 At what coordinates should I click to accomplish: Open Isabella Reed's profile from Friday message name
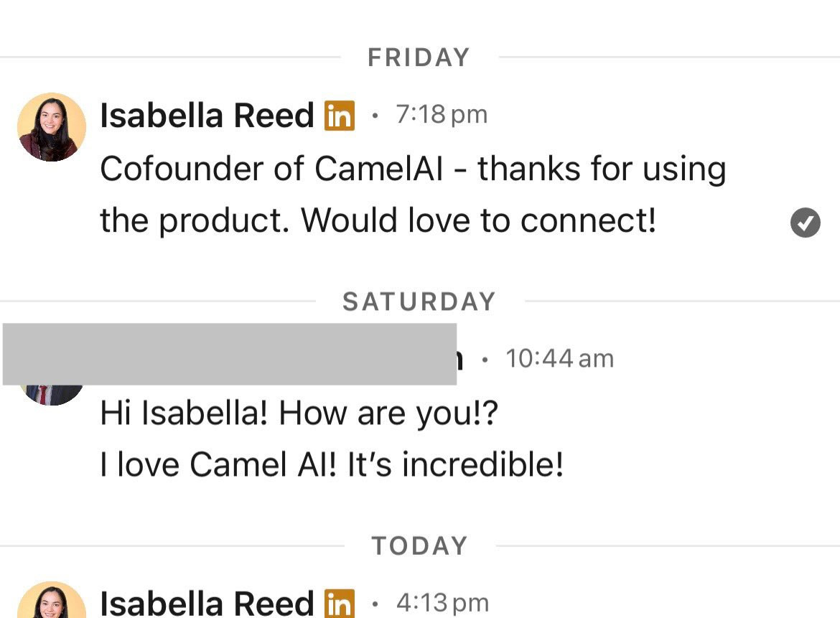[x=207, y=116]
